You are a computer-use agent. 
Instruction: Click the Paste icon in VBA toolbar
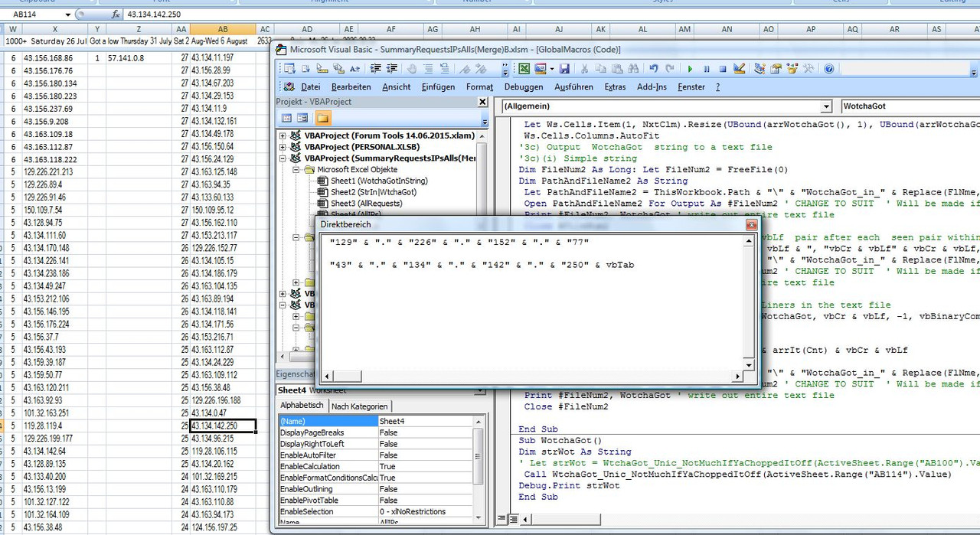coord(616,69)
